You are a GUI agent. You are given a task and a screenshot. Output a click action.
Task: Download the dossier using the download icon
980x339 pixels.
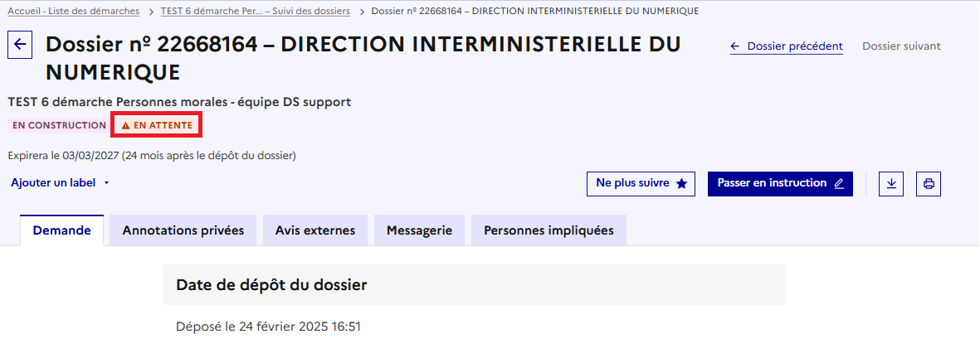point(891,183)
